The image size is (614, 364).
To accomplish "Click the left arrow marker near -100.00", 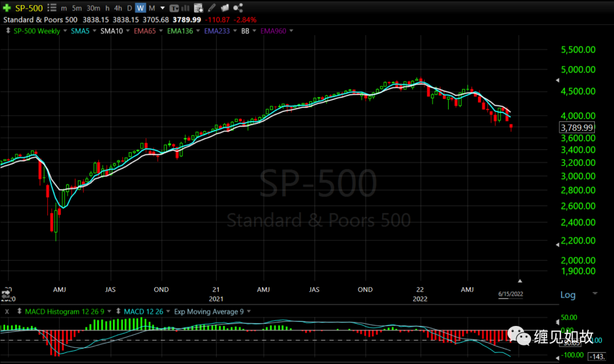I will (x=558, y=357).
